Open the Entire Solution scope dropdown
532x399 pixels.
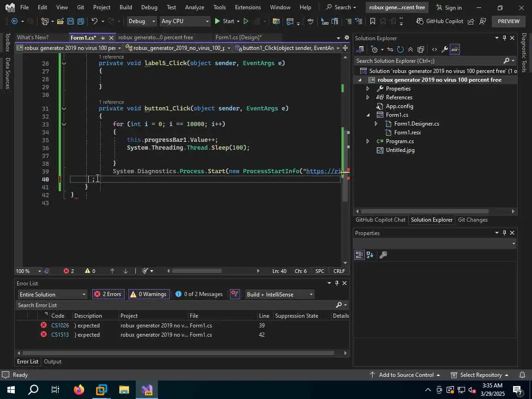click(x=52, y=295)
